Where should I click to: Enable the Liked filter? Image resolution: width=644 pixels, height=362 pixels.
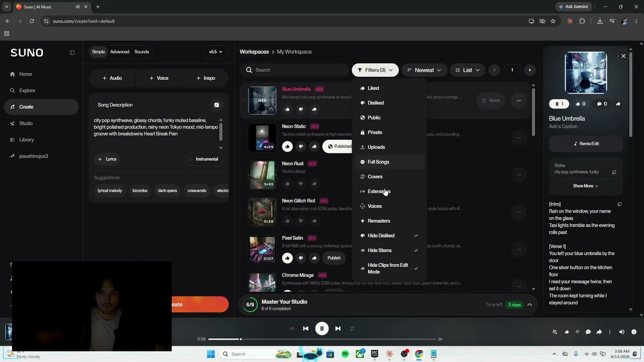click(x=389, y=88)
